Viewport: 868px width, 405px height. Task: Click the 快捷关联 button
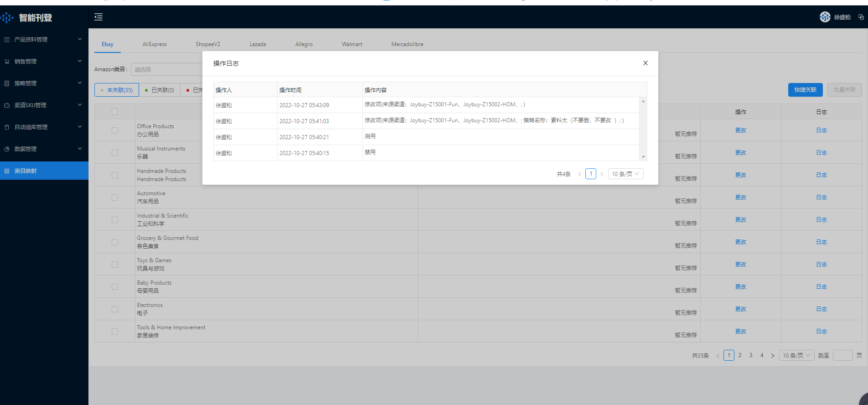tap(805, 90)
